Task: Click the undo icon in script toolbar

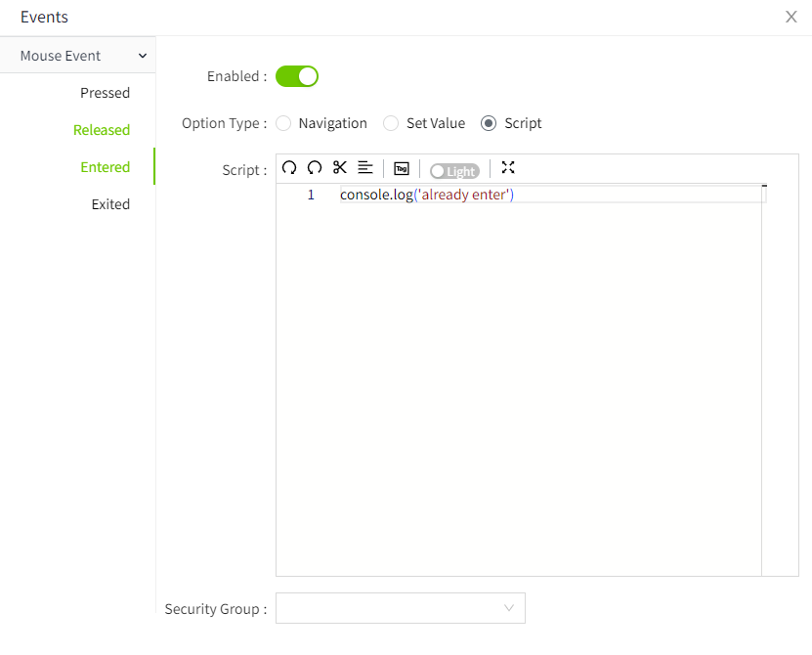Action: [289, 168]
